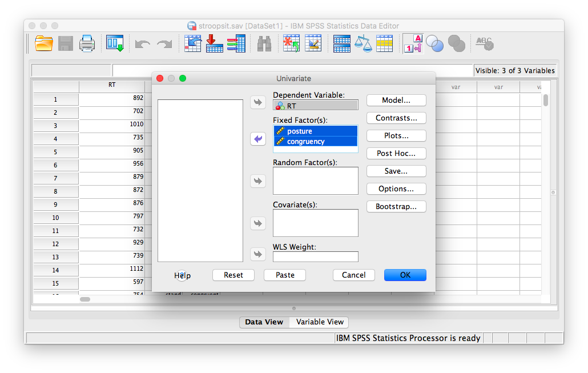The height and width of the screenshot is (373, 588).
Task: Open data document folder icon
Action: coord(44,43)
